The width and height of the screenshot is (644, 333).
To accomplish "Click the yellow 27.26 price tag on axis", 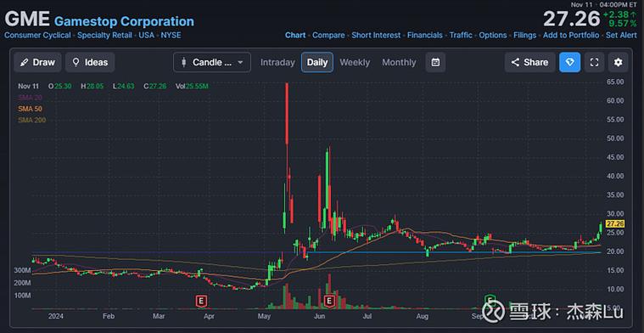I will pyautogui.click(x=615, y=224).
